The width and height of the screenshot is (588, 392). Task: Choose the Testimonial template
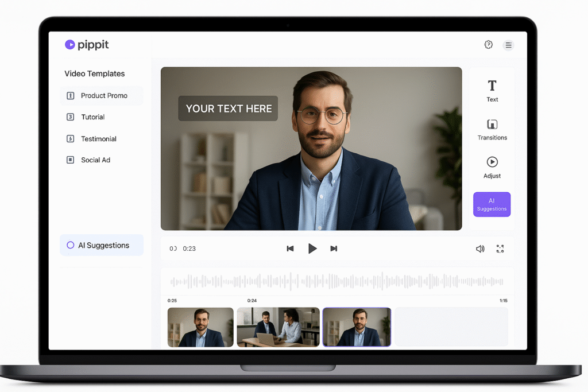pyautogui.click(x=98, y=139)
